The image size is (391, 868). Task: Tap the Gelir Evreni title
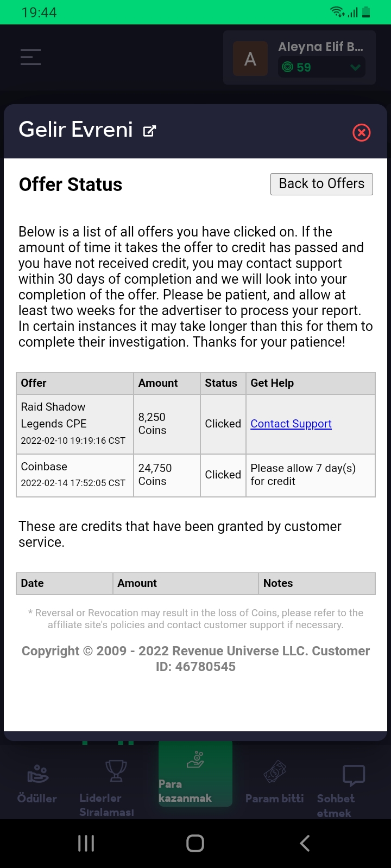(x=76, y=130)
